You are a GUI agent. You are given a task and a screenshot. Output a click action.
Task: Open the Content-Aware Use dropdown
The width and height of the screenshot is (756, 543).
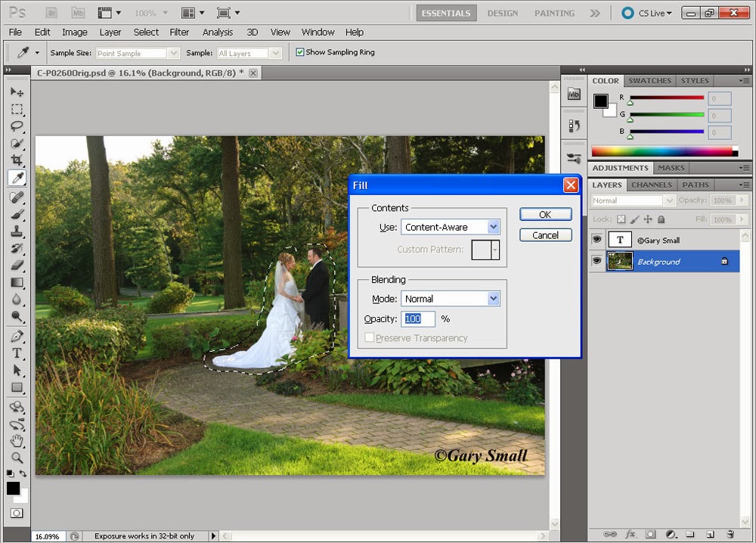(x=494, y=227)
